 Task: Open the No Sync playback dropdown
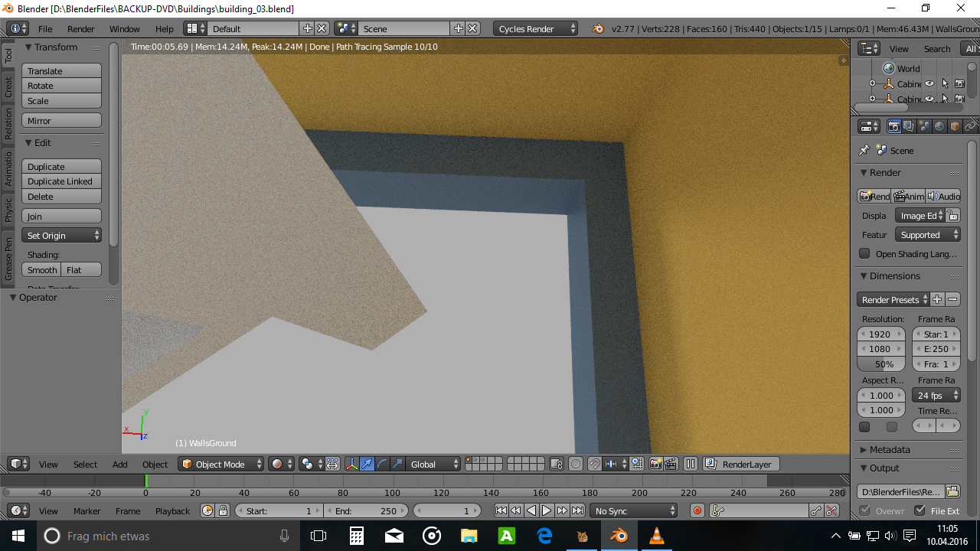[634, 510]
